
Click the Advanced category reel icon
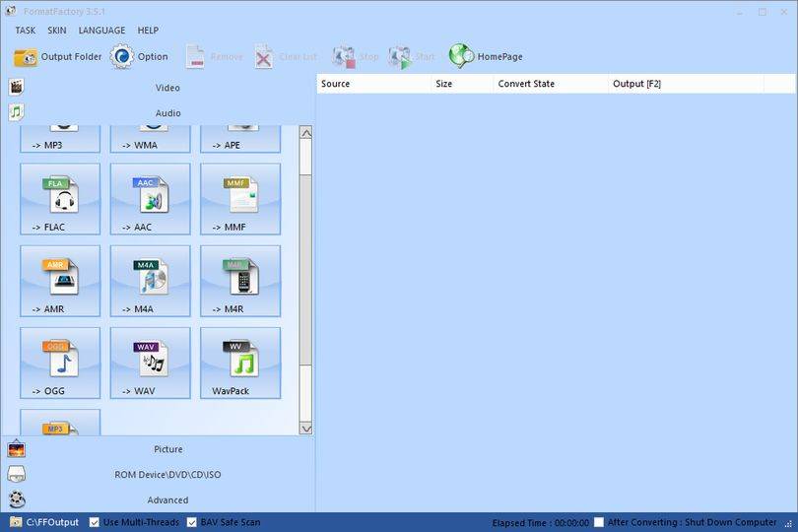[x=17, y=499]
